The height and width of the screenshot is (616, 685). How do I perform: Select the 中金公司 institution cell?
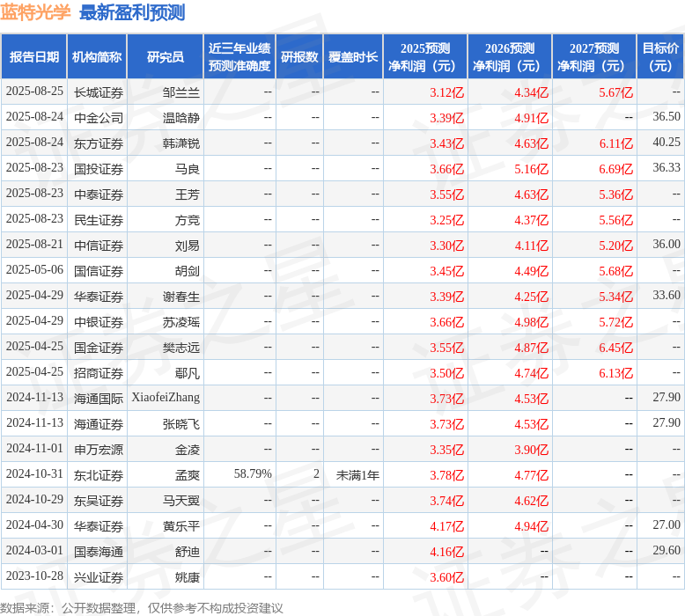click(x=99, y=118)
